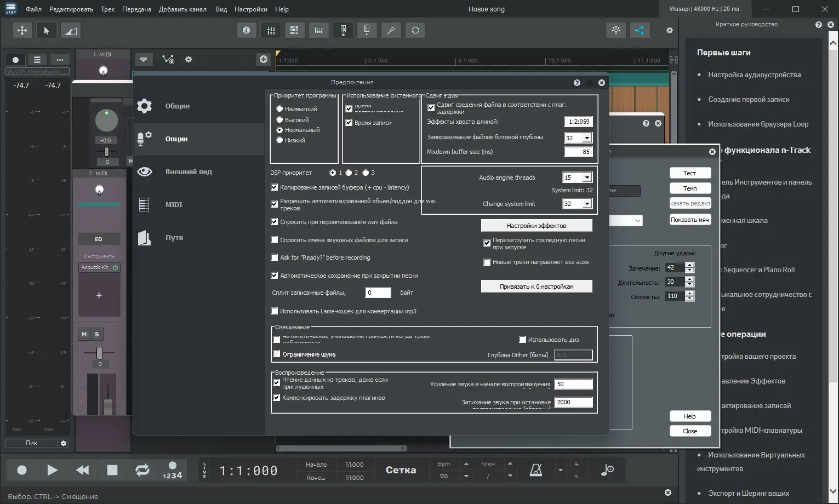Toggle loop playback in transport bar
839x504 pixels.
tap(142, 470)
